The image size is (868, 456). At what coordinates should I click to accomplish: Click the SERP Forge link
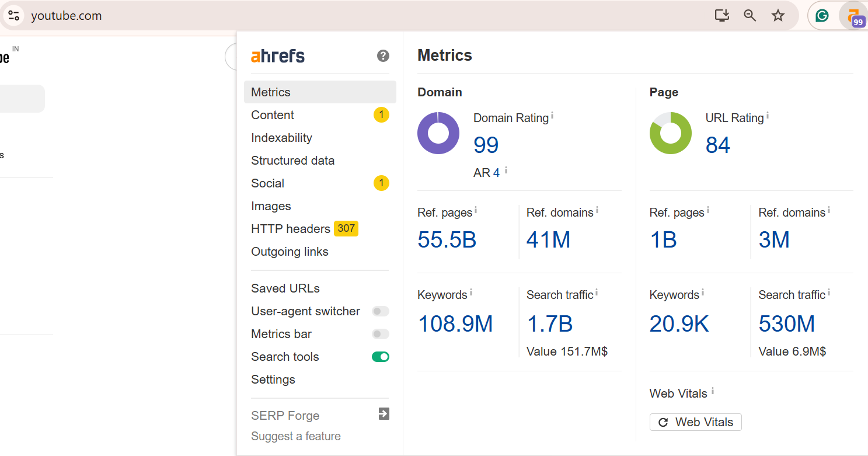pos(285,416)
